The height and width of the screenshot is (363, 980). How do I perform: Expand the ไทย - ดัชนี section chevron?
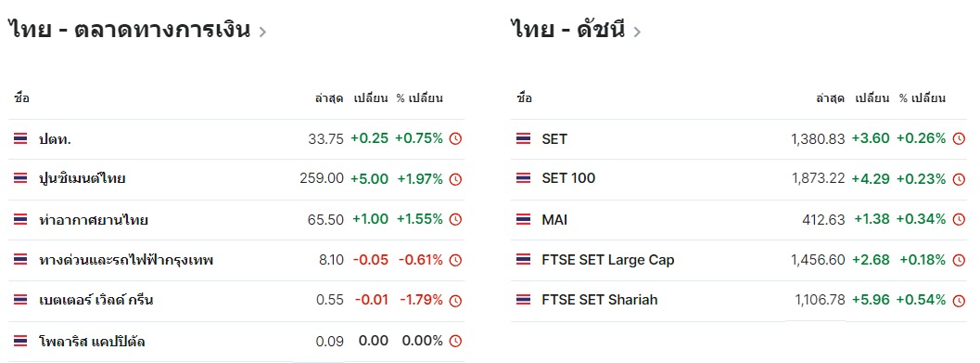point(637,32)
